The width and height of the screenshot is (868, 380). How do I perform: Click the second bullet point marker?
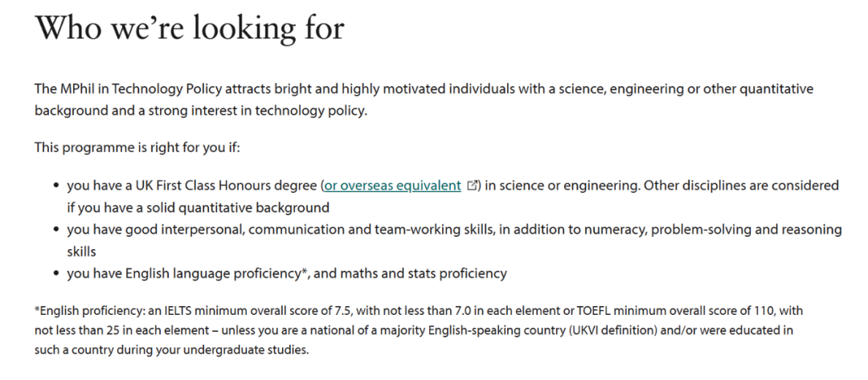click(x=56, y=230)
